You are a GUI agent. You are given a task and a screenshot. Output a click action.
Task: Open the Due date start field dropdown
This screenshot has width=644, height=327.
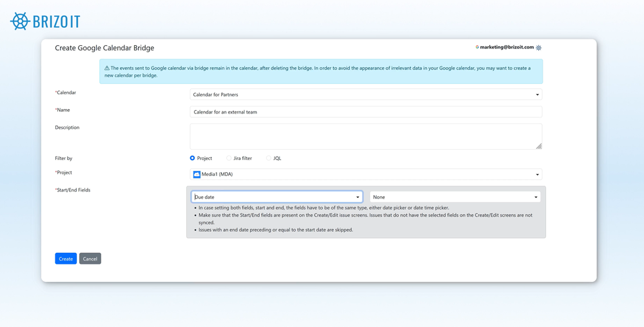click(x=277, y=197)
